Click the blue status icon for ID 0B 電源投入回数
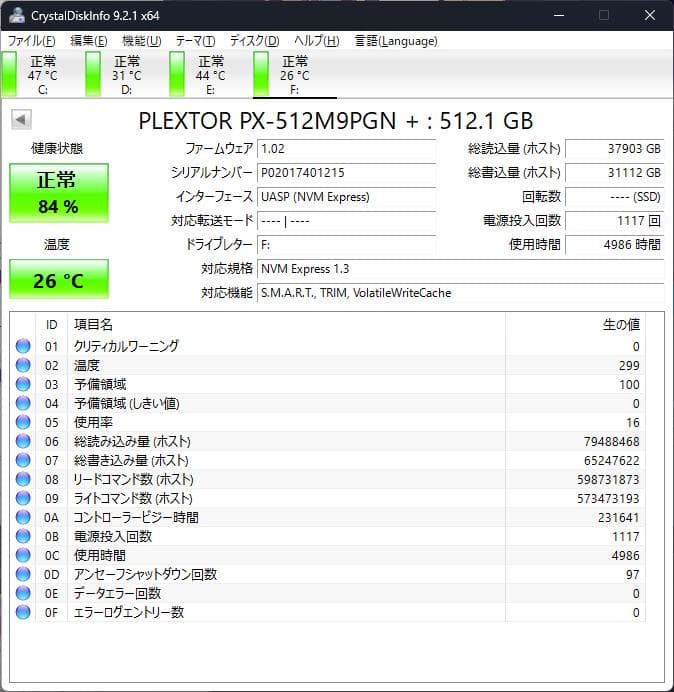This screenshot has height=692, width=674. coord(23,536)
